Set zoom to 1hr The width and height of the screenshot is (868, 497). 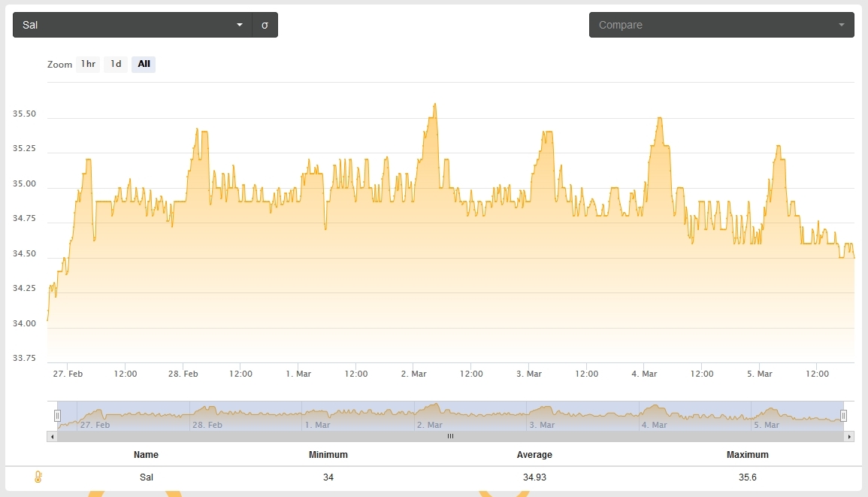pyautogui.click(x=88, y=64)
